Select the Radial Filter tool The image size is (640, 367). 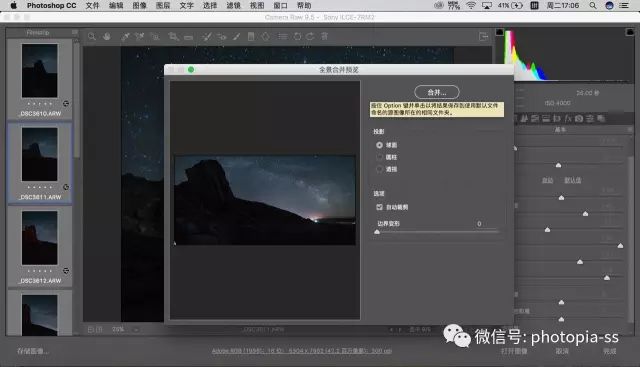(266, 36)
